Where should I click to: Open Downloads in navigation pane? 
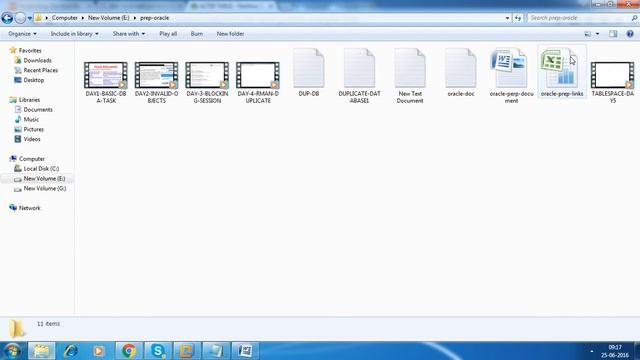(37, 60)
